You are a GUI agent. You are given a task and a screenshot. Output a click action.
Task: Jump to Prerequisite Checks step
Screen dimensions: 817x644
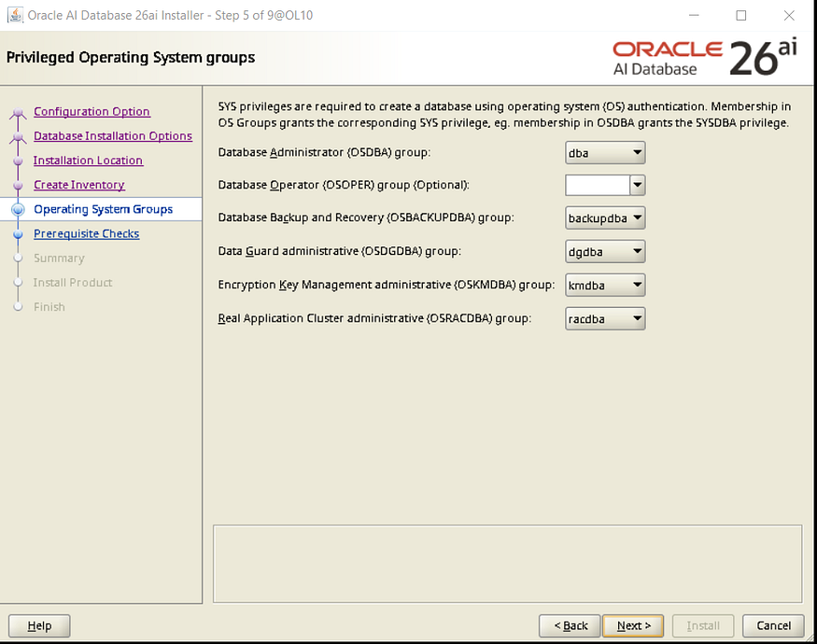[x=87, y=234]
